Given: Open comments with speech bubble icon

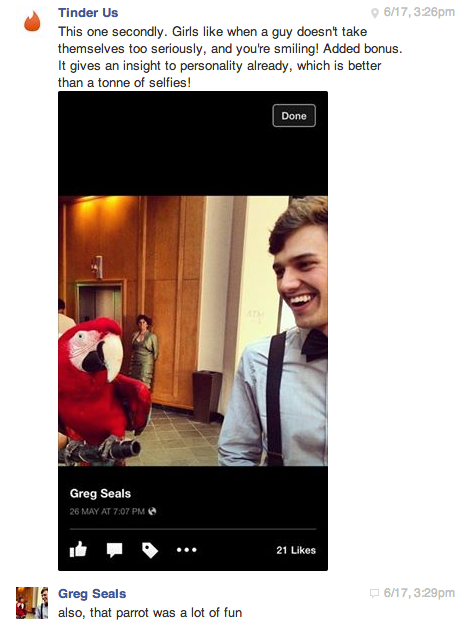Looking at the screenshot, I should tap(114, 550).
